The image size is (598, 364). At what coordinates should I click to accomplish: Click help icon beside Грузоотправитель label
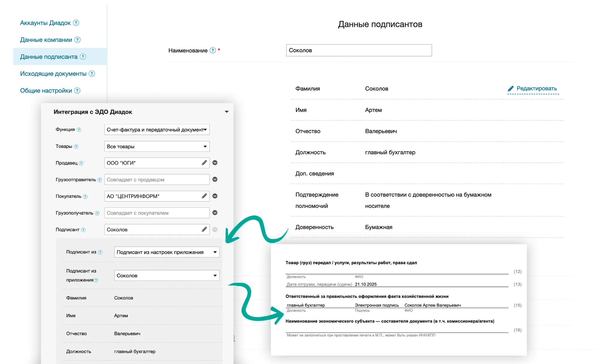[x=100, y=180]
